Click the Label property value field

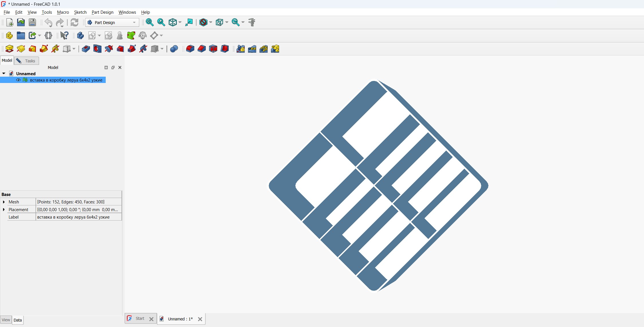79,217
